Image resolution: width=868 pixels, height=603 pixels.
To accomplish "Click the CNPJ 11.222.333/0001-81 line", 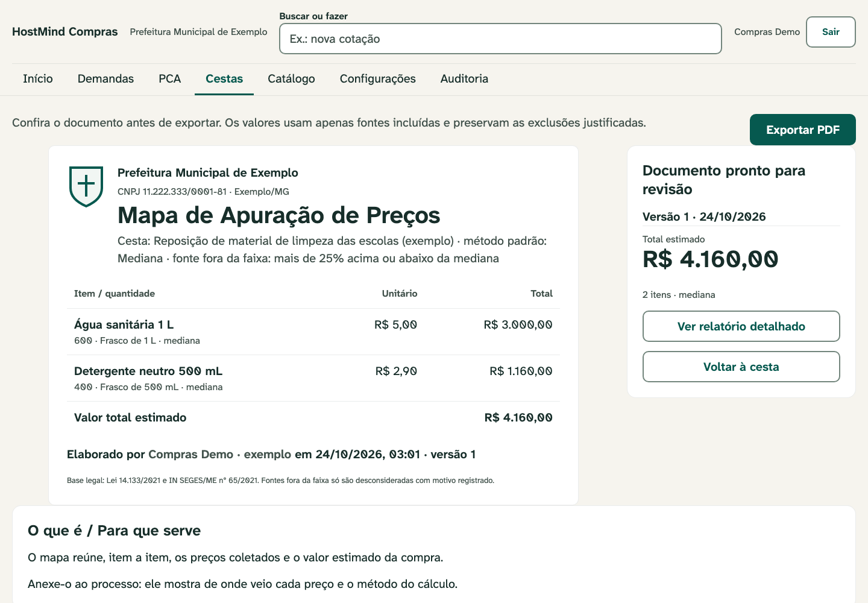I will click(x=203, y=192).
